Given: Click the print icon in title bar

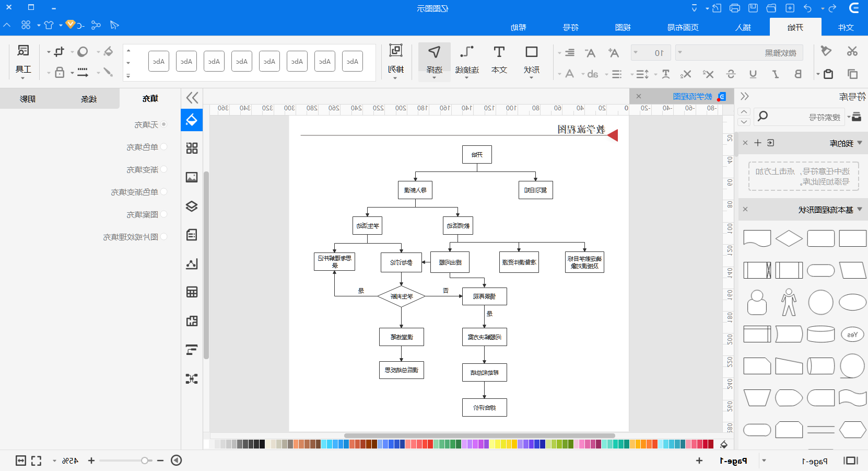Looking at the screenshot, I should [735, 8].
